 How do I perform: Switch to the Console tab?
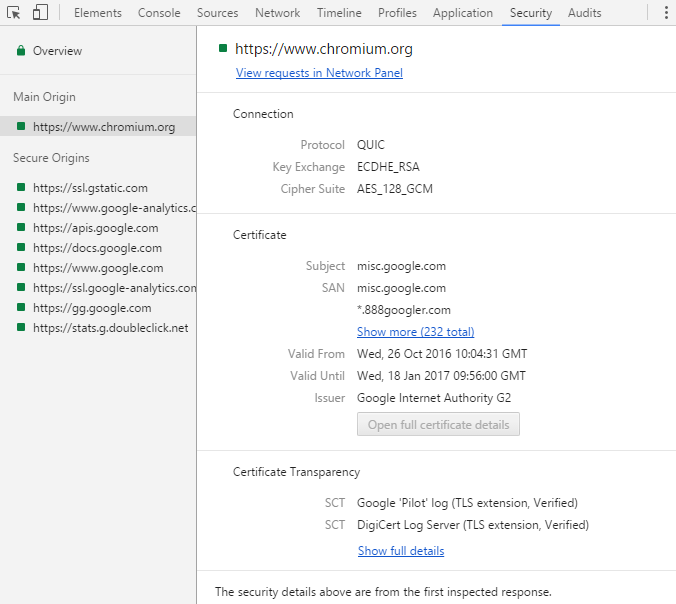tap(159, 13)
